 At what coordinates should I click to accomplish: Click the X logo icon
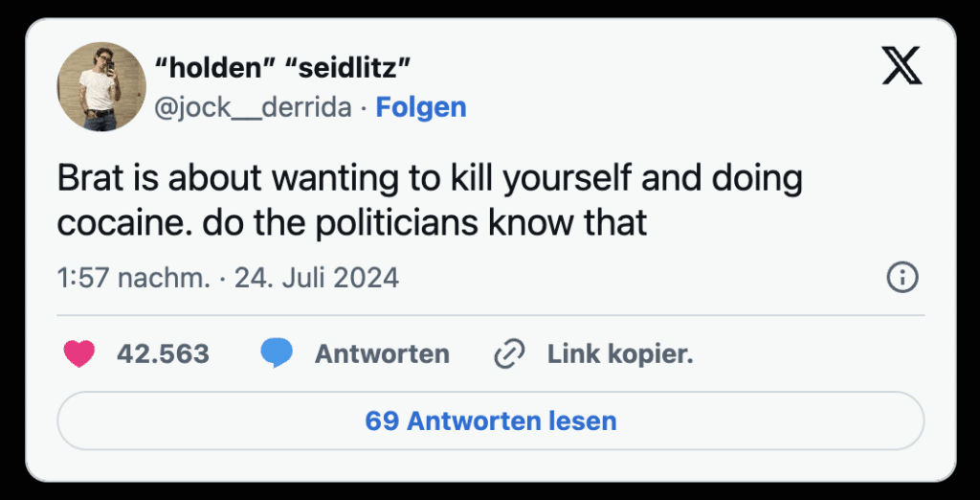[x=901, y=66]
